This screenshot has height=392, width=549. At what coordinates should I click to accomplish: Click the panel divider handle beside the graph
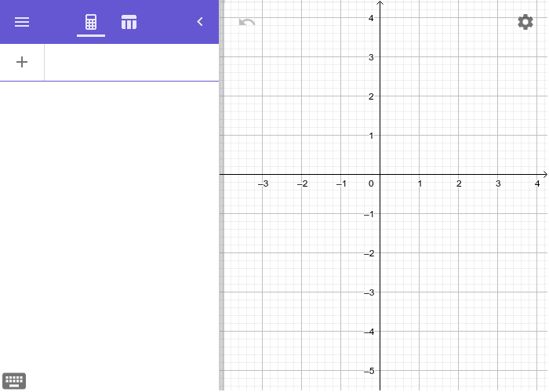[x=221, y=196]
